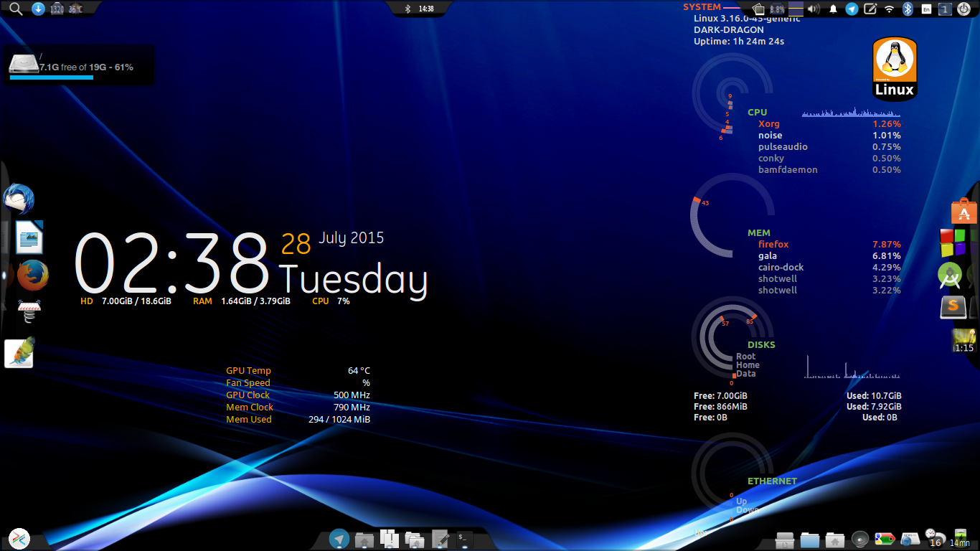Open Thunderbird mail from the left dock
Viewport: 980px width, 551px height.
pyautogui.click(x=19, y=199)
